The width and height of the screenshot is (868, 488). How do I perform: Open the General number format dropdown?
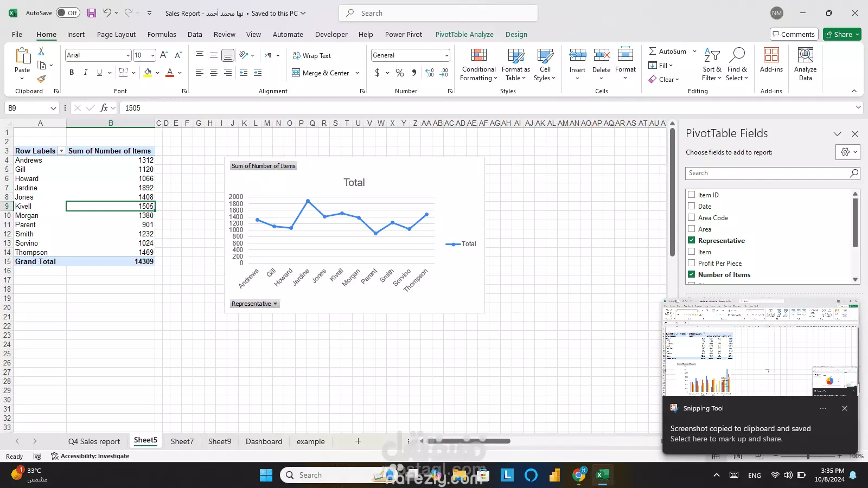[x=446, y=55]
